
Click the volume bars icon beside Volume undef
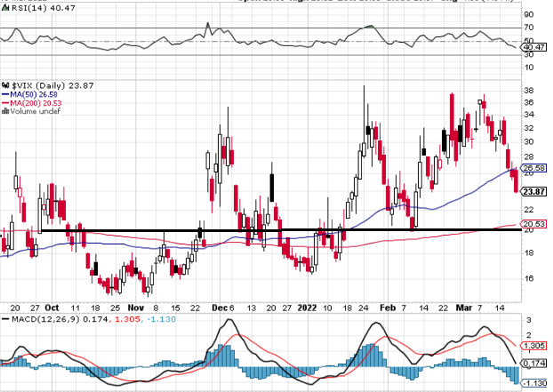click(x=5, y=111)
